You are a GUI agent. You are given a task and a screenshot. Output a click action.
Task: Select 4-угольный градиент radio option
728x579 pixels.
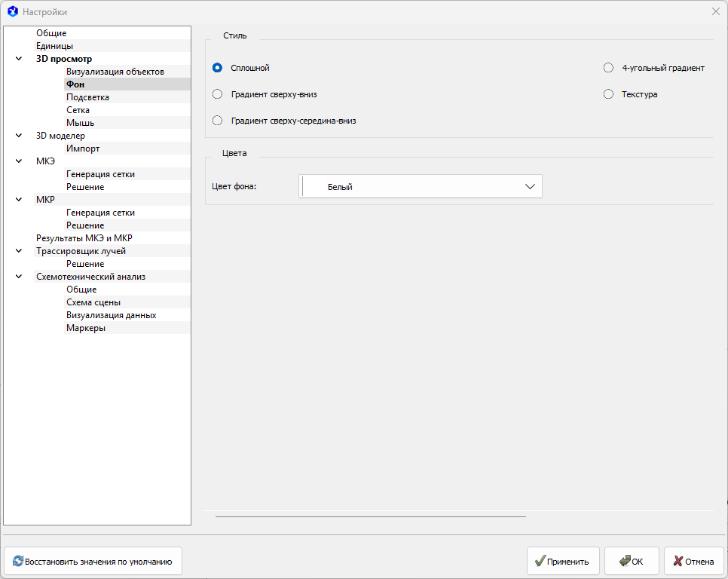(609, 68)
